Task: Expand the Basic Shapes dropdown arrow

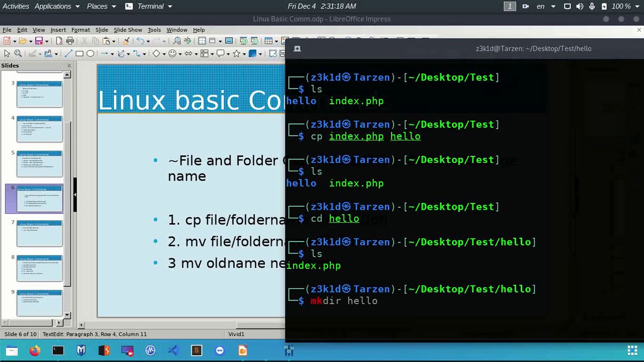Action: coord(164,54)
